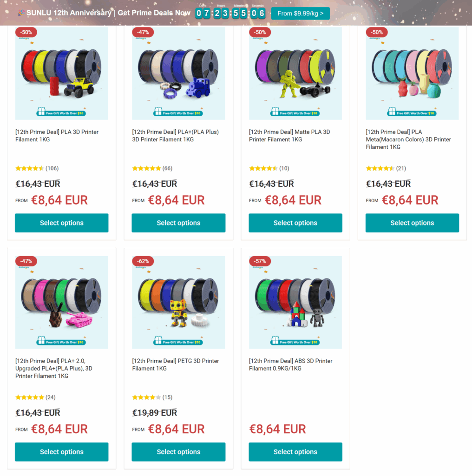Click the -57% badge on ABS filament

pos(260,261)
